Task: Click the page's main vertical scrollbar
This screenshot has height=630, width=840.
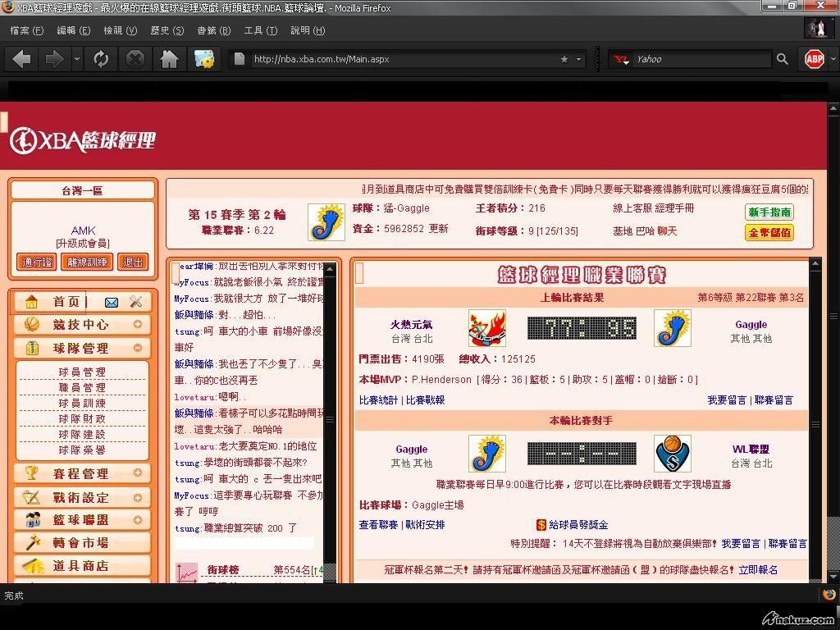Action: pyautogui.click(x=833, y=343)
